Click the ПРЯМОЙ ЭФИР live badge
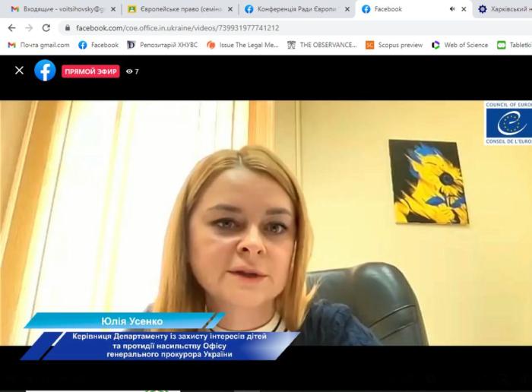Image resolution: width=532 pixels, height=392 pixels. pyautogui.click(x=90, y=71)
